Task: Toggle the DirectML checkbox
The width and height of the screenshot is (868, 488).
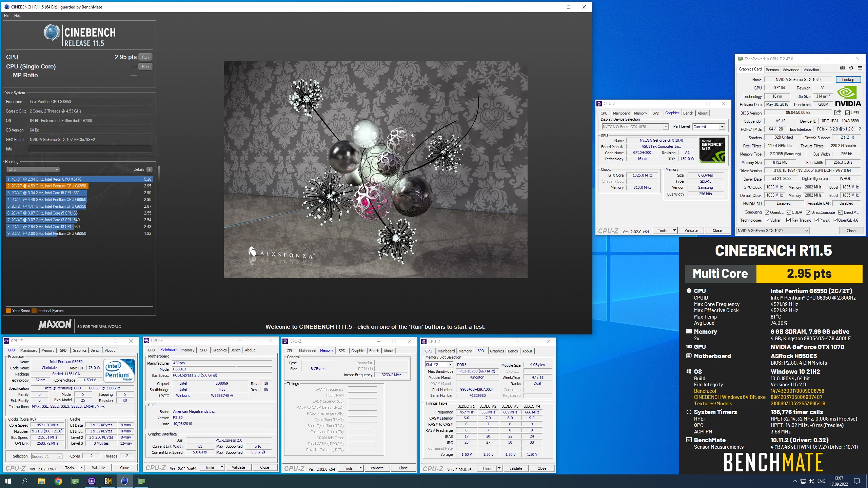Action: pyautogui.click(x=841, y=212)
